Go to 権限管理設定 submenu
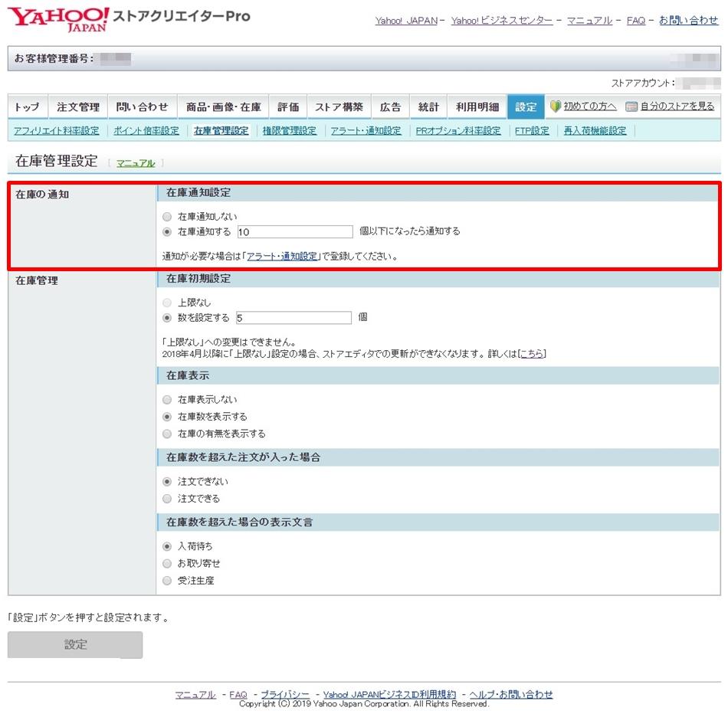Viewport: 728px width, 714px height. (290, 131)
